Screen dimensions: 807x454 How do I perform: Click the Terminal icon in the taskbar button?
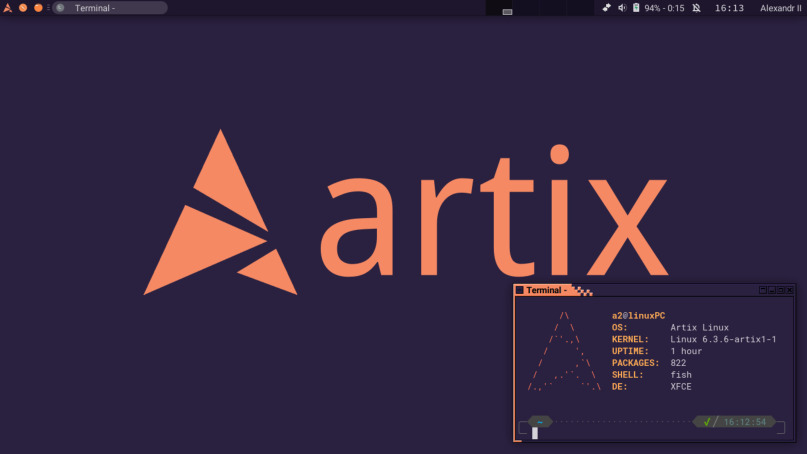point(60,7)
